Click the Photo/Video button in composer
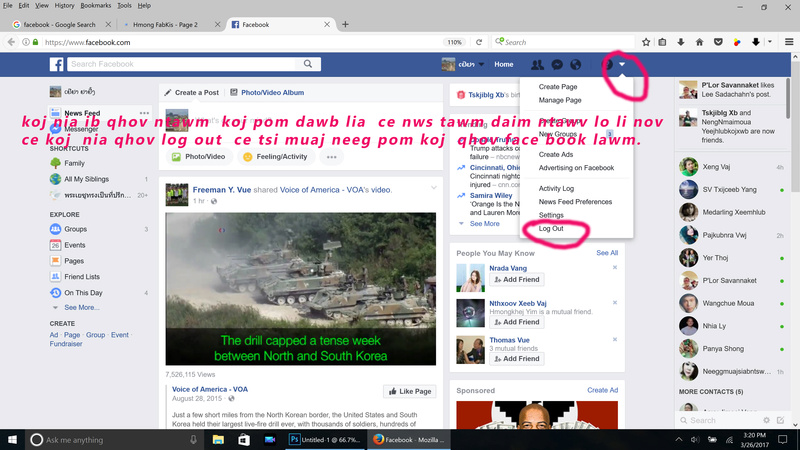The height and width of the screenshot is (450, 800). [198, 157]
